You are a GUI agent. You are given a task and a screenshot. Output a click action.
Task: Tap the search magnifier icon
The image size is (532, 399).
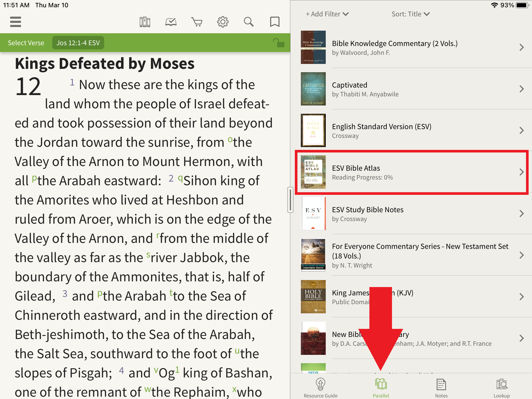(249, 22)
